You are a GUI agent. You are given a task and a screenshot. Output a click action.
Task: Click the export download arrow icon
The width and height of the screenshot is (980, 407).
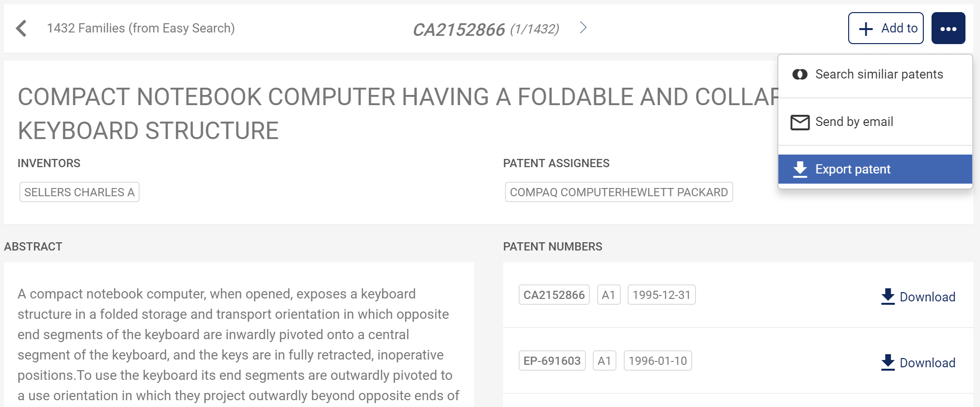click(800, 169)
